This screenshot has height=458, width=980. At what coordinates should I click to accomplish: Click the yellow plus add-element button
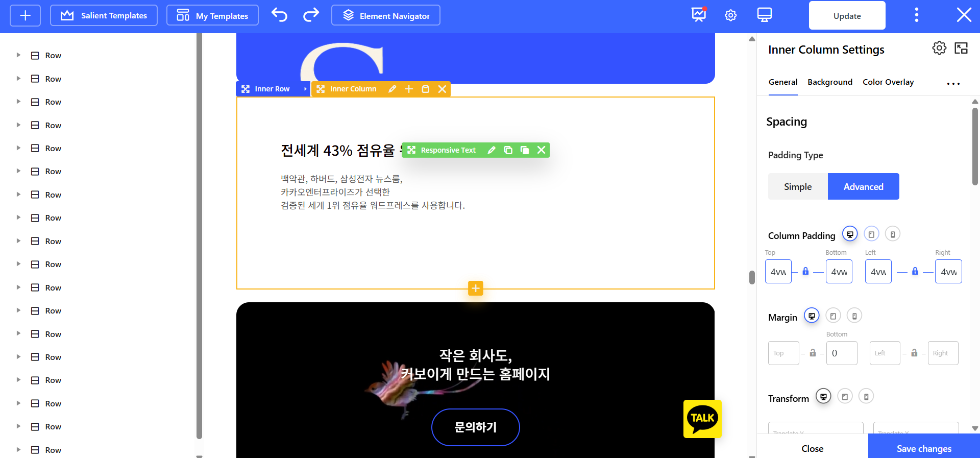click(x=475, y=288)
